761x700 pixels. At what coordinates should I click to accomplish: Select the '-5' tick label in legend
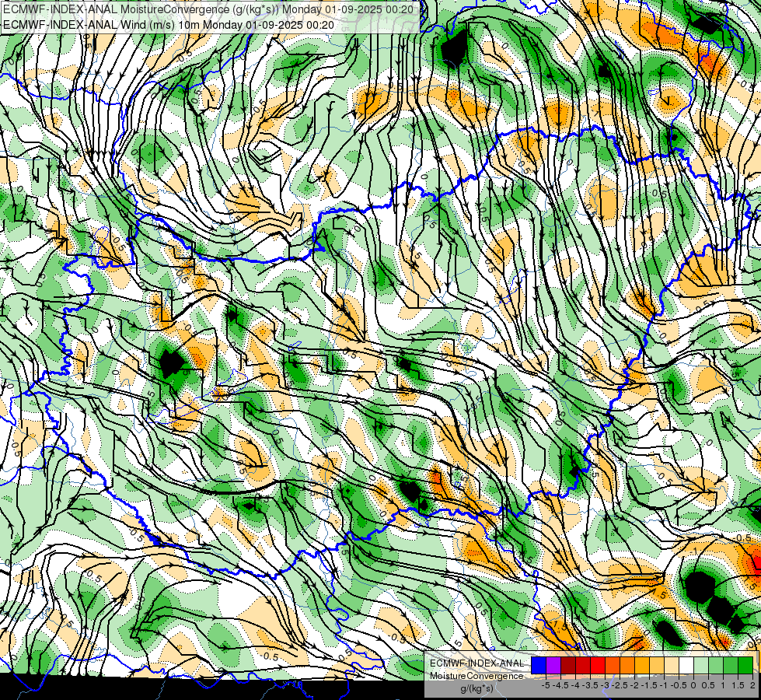tap(546, 685)
